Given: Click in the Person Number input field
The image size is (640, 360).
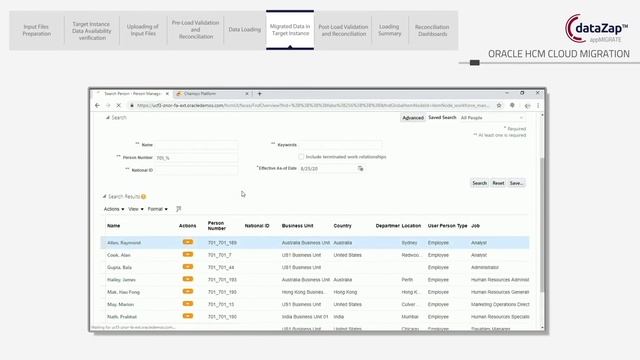Looking at the screenshot, I should click(x=196, y=158).
